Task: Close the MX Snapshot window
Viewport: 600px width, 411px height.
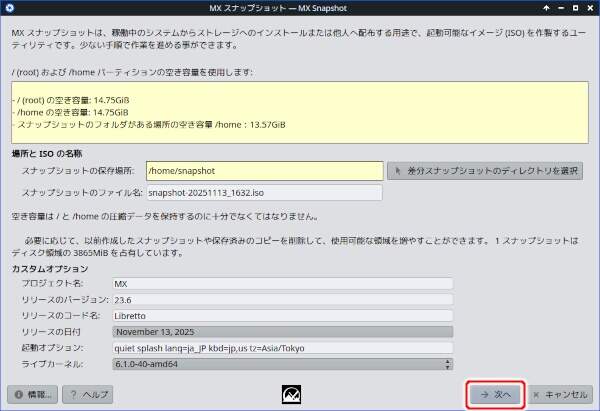Action: point(590,8)
